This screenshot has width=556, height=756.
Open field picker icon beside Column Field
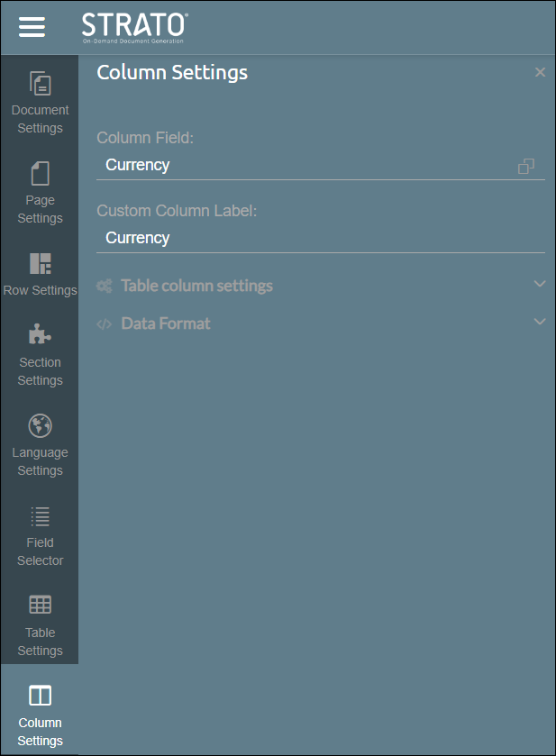point(526,166)
